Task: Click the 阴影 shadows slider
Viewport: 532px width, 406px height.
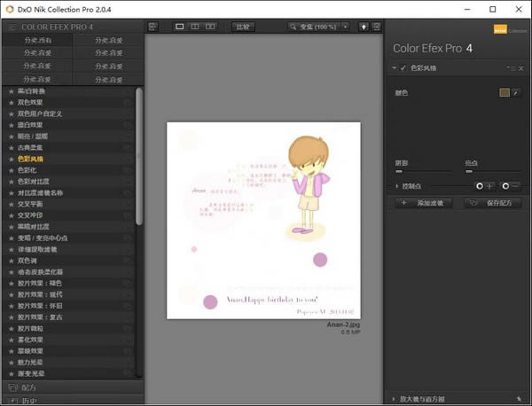Action: 423,172
